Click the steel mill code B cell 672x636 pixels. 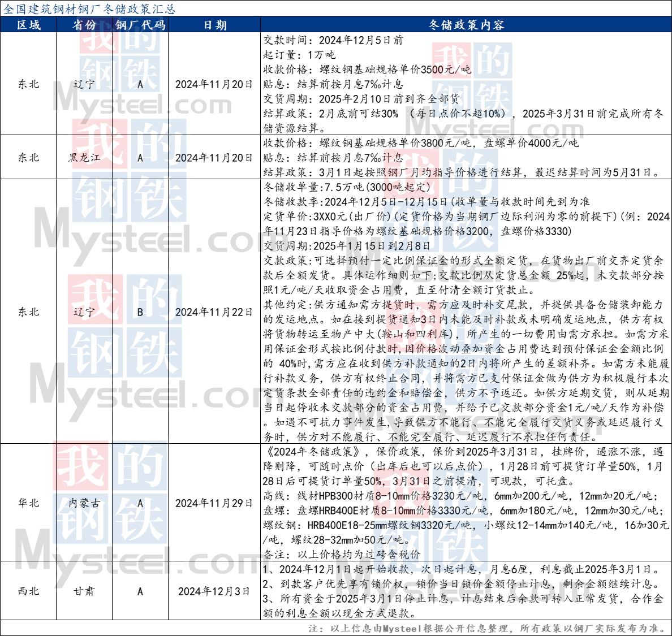pyautogui.click(x=140, y=312)
